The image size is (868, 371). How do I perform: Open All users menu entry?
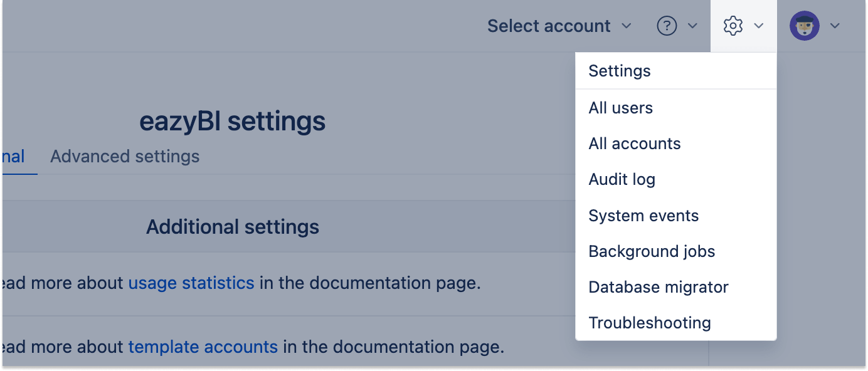620,108
